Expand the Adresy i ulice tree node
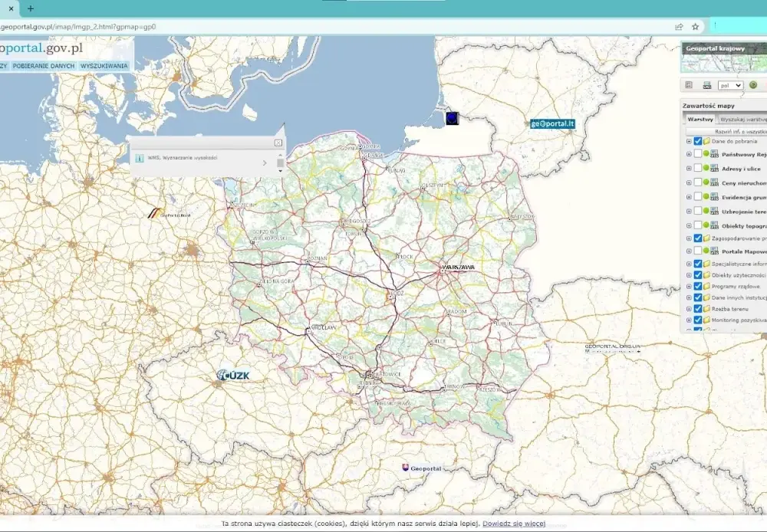This screenshot has width=767, height=532. point(689,169)
